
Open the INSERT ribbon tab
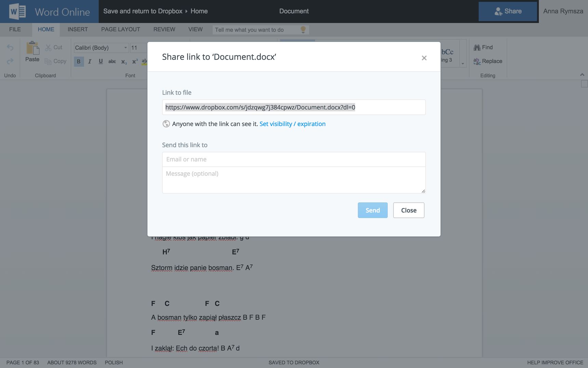click(x=78, y=29)
